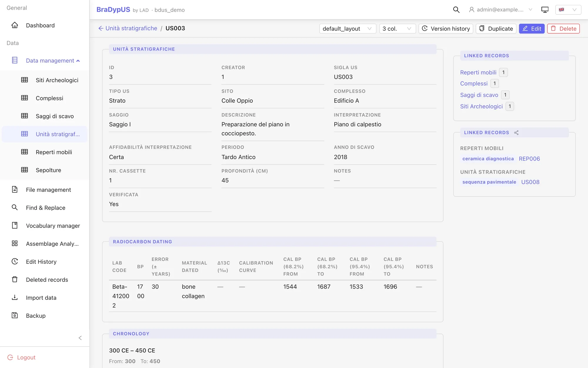Open linked Siti Archeologici records
The width and height of the screenshot is (588, 368).
pos(481,107)
